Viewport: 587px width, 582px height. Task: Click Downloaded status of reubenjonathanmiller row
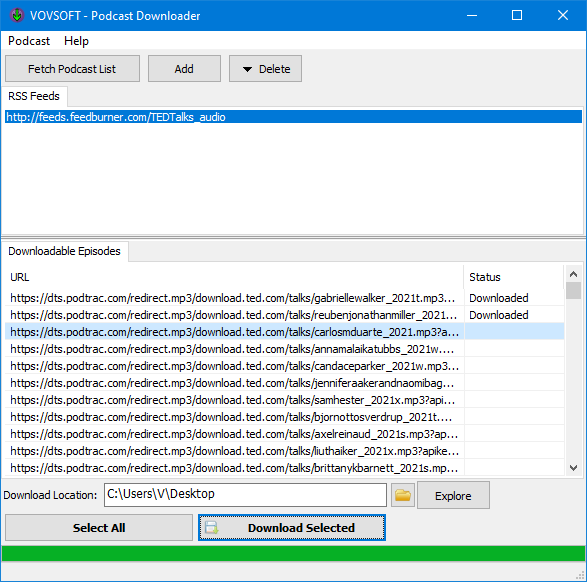[x=499, y=315]
